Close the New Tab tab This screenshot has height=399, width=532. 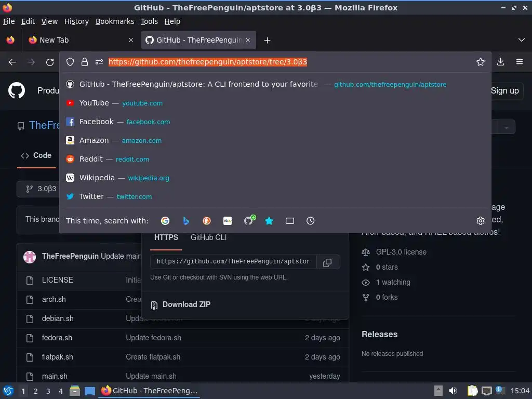[131, 40]
